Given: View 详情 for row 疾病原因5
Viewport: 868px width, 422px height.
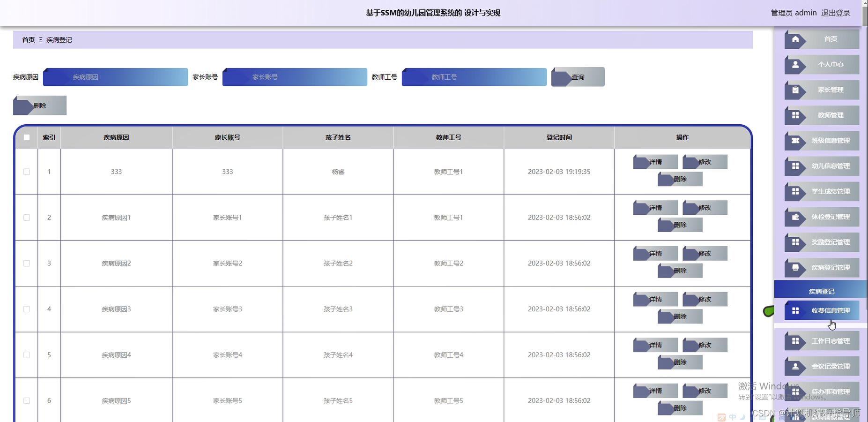Looking at the screenshot, I should click(655, 391).
